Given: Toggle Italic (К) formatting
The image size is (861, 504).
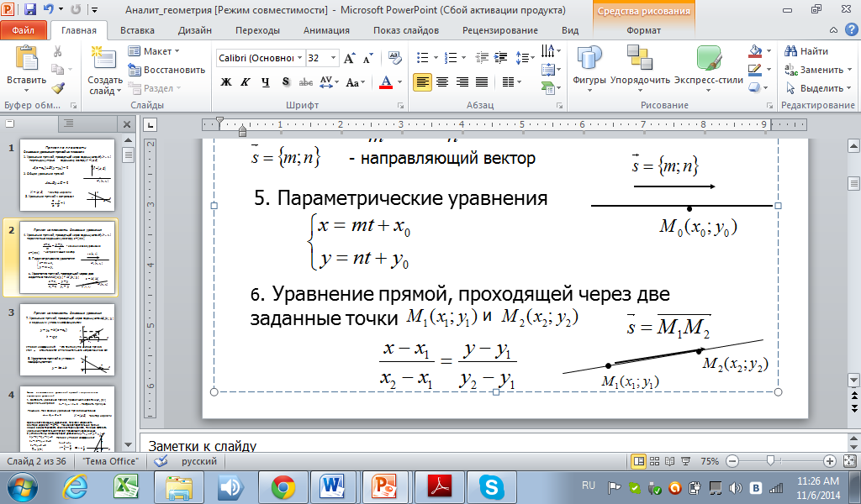Looking at the screenshot, I should 246,81.
